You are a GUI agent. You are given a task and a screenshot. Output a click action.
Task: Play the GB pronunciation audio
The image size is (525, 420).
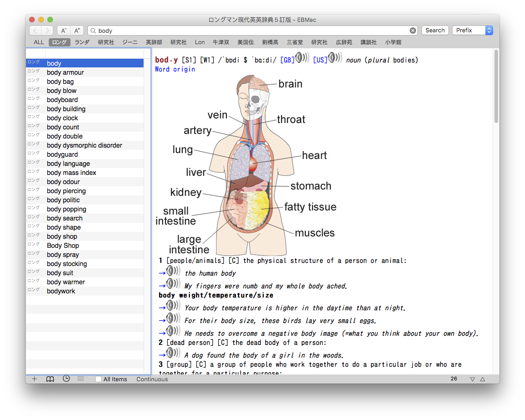[302, 57]
